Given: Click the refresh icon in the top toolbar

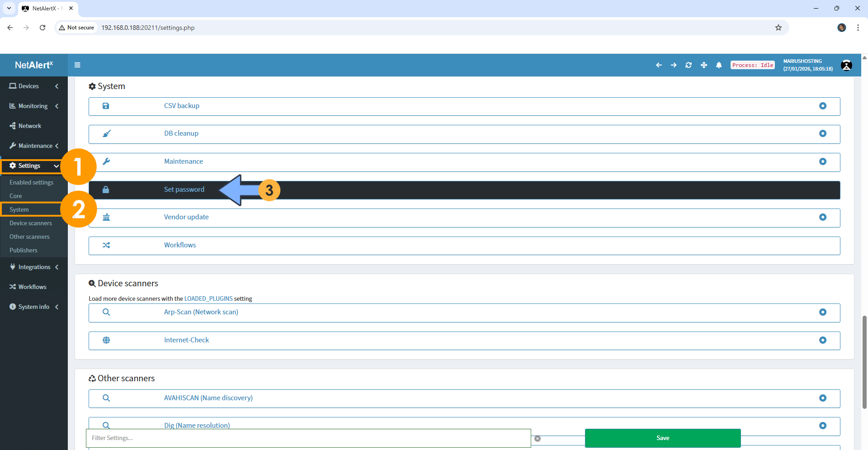Looking at the screenshot, I should pos(689,65).
